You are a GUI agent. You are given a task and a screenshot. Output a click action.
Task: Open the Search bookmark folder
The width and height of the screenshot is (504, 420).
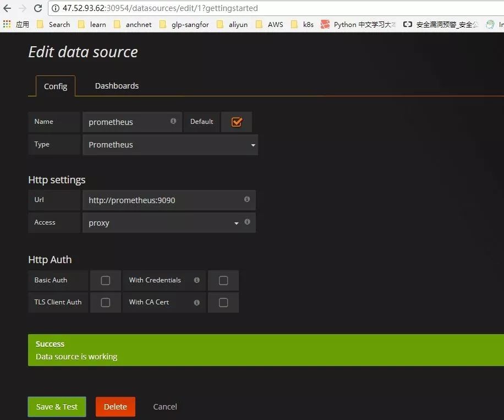[x=53, y=24]
